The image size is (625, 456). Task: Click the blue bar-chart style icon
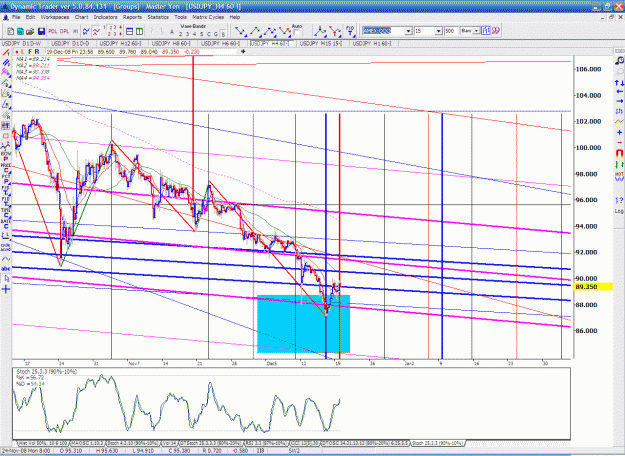pos(485,31)
